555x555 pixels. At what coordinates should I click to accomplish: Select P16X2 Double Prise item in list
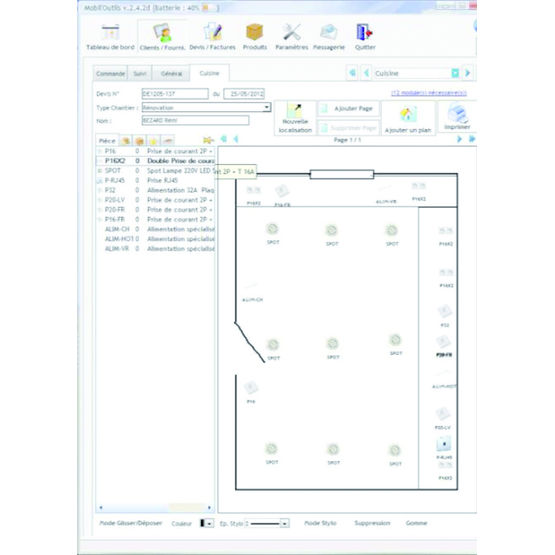[156, 161]
